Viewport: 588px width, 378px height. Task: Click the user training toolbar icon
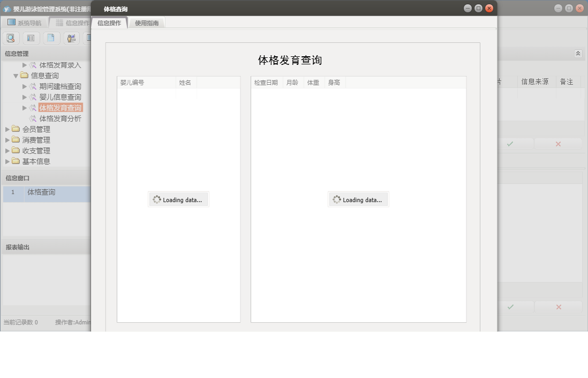[x=71, y=38]
